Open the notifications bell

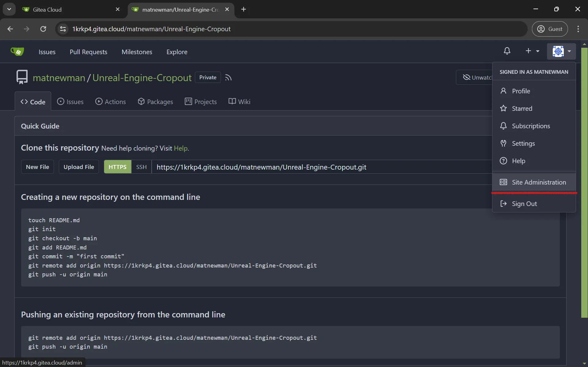(507, 51)
